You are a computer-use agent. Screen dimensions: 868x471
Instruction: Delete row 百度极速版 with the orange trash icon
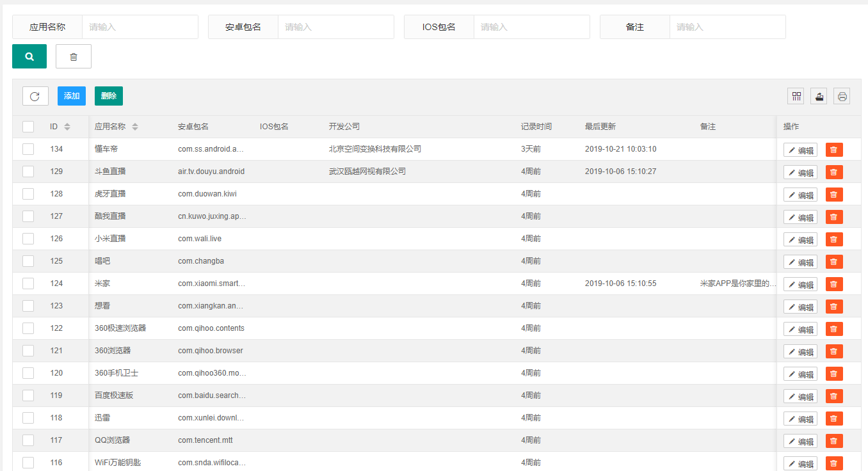point(834,396)
